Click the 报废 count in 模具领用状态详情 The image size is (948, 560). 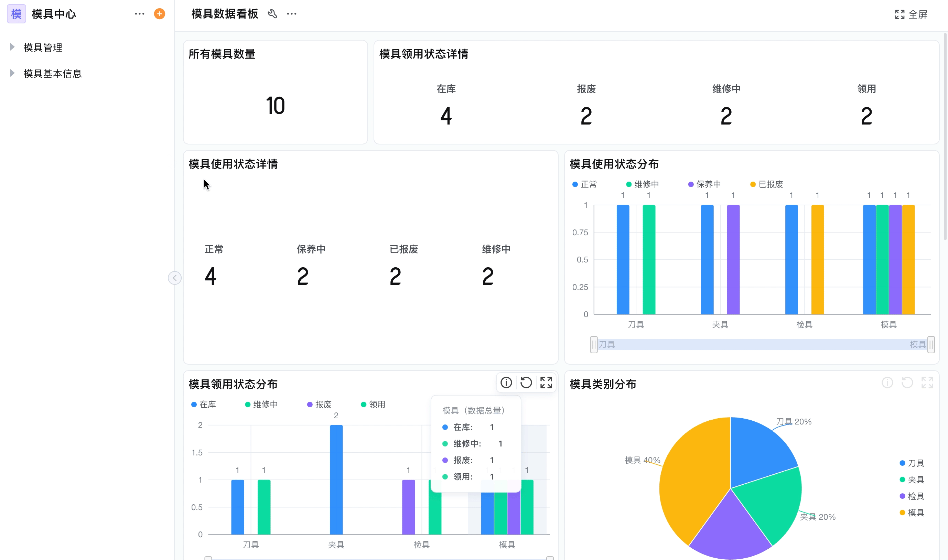586,116
